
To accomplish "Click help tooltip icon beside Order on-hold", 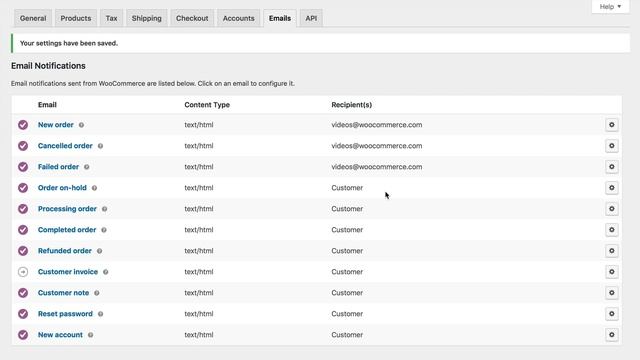I will point(94,188).
